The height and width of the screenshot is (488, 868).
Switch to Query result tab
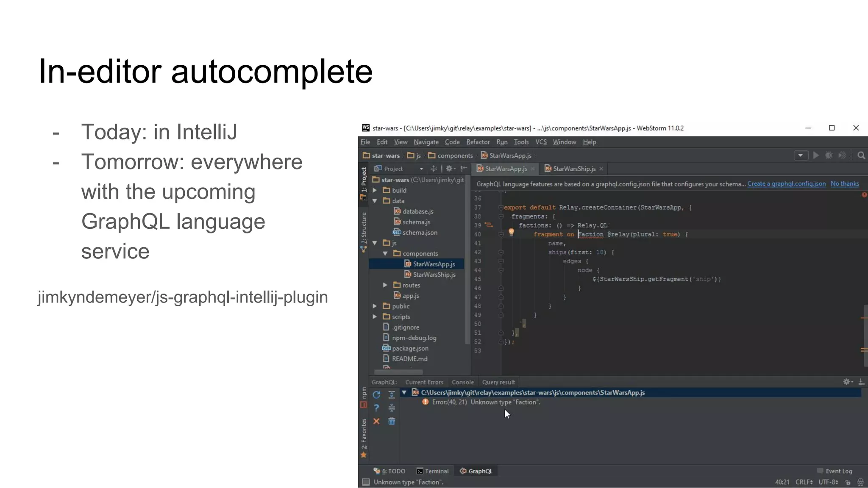498,382
